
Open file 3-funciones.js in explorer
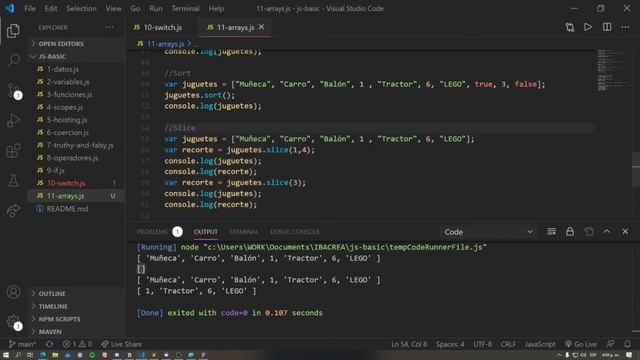point(76,94)
